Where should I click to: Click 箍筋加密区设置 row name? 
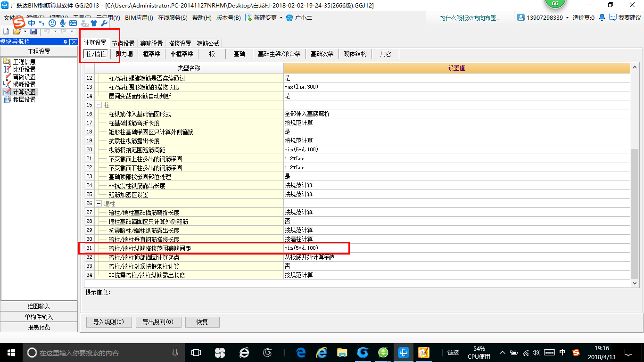click(128, 194)
